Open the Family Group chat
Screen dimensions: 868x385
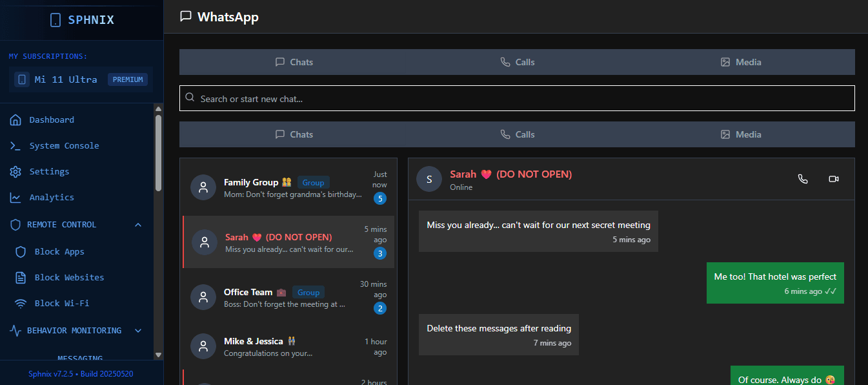[x=288, y=187]
